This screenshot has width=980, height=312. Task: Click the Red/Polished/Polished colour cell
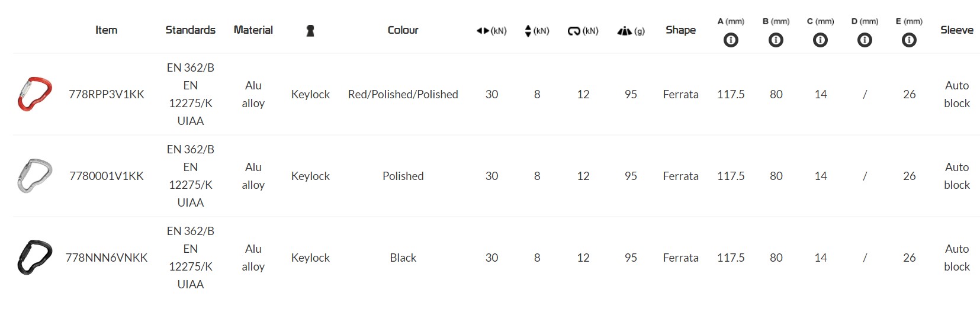(403, 94)
